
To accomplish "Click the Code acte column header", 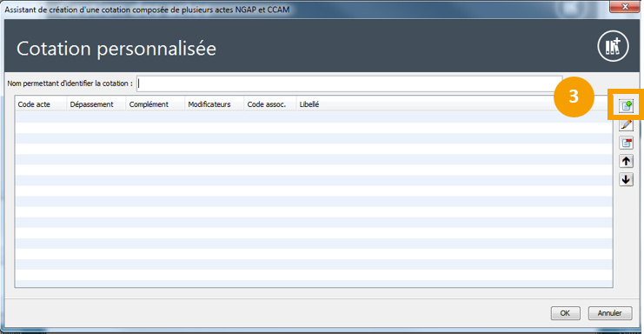I will 41,104.
